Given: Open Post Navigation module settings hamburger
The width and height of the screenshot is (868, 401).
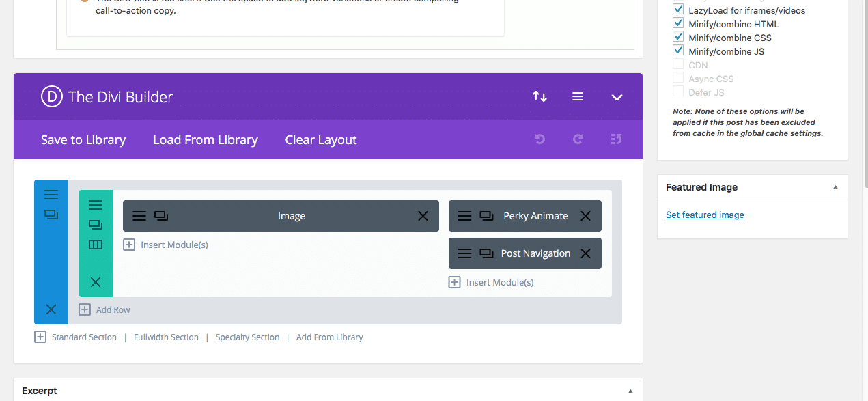Looking at the screenshot, I should click(x=465, y=253).
